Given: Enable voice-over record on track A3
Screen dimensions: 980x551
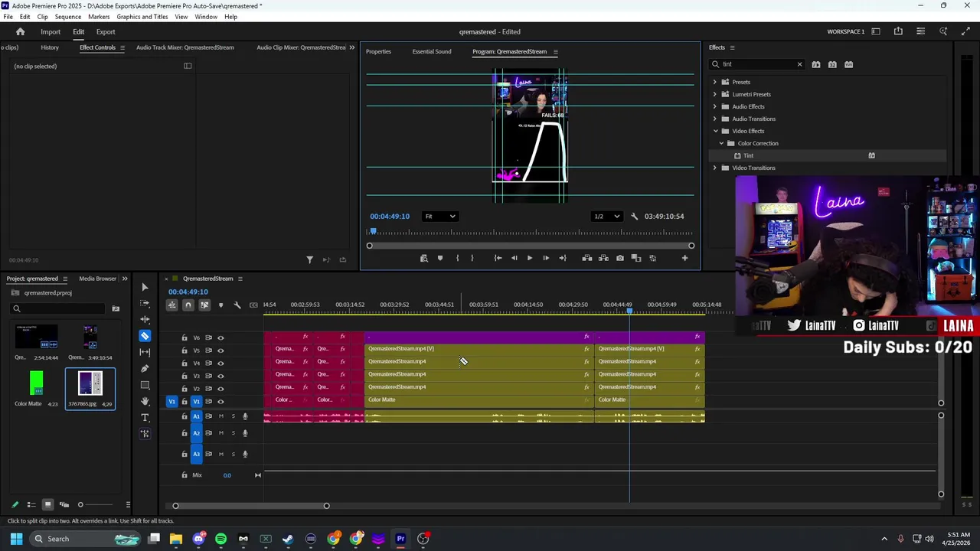Looking at the screenshot, I should pos(245,454).
